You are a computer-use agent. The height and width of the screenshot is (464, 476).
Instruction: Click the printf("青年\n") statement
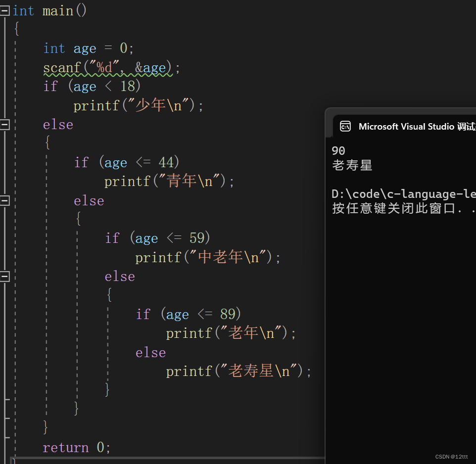click(169, 182)
